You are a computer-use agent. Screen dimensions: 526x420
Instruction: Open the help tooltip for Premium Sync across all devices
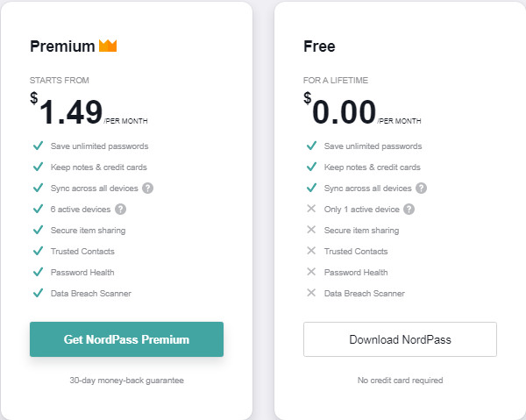tap(147, 189)
